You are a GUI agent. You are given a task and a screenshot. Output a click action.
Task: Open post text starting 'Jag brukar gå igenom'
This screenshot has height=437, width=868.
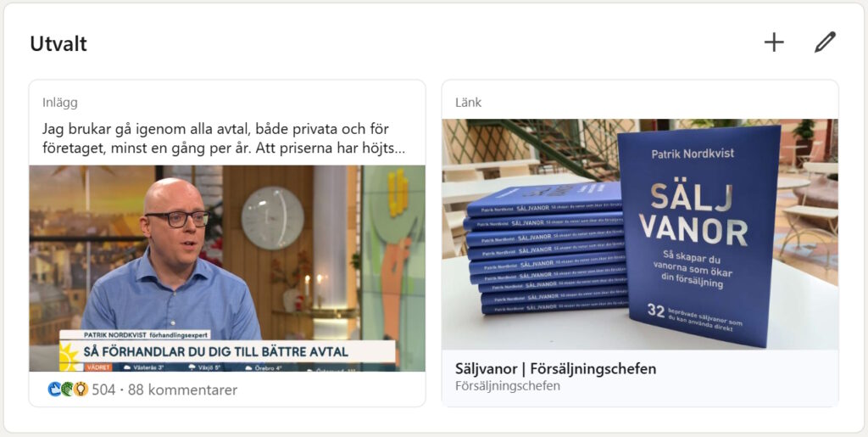[x=224, y=138]
